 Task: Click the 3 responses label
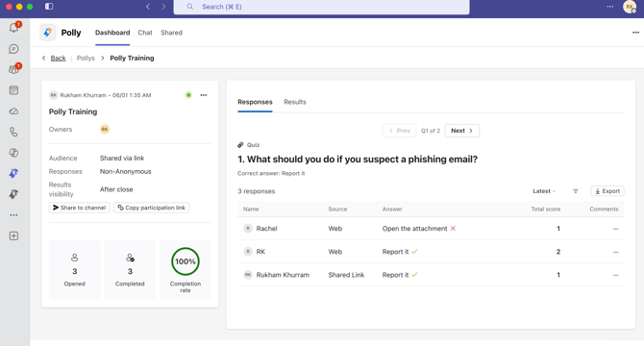click(x=257, y=191)
